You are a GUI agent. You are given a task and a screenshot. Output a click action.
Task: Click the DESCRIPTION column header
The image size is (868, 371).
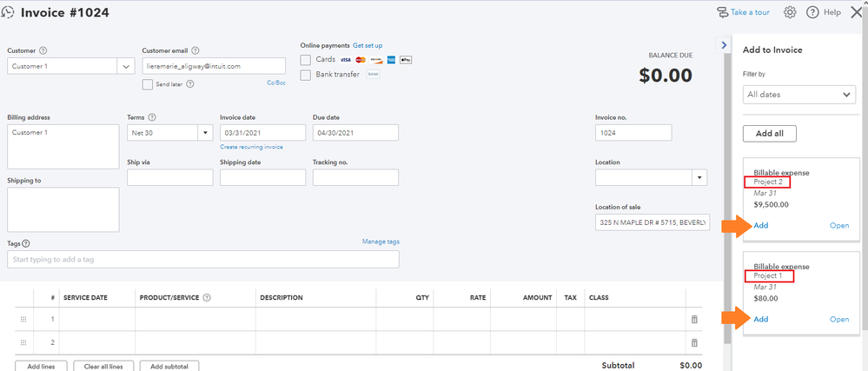[282, 297]
